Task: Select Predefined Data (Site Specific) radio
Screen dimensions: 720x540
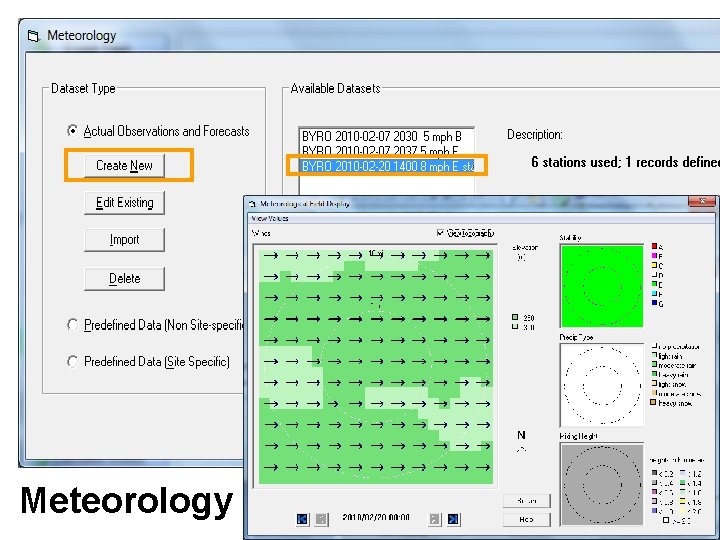Action: click(73, 361)
